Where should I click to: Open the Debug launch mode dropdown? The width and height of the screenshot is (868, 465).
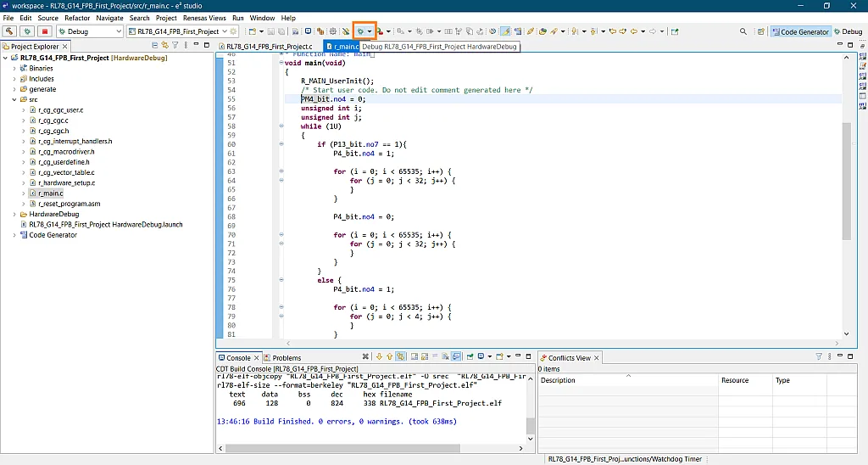pos(118,31)
